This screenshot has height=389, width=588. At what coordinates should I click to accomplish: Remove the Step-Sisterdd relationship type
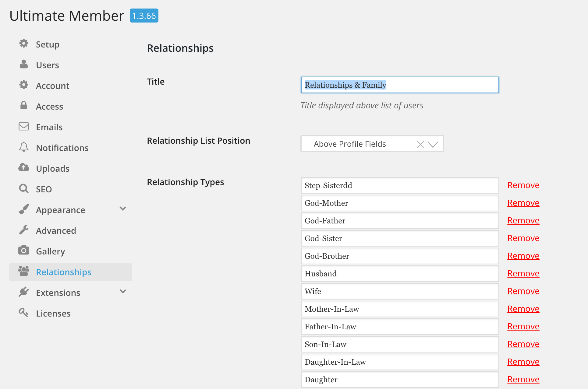[x=523, y=185]
